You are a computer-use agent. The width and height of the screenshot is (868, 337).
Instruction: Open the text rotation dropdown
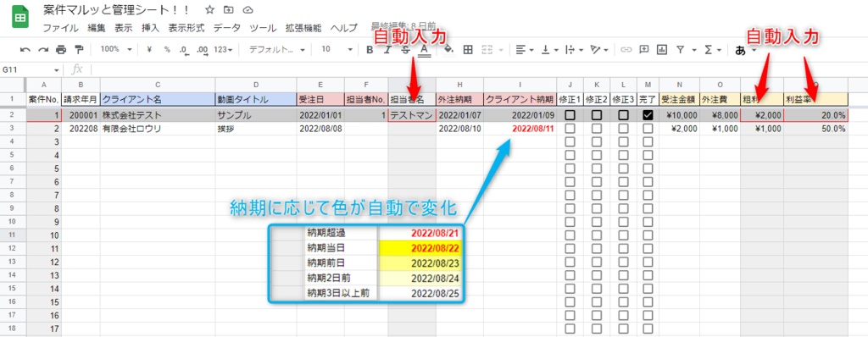pyautogui.click(x=600, y=49)
